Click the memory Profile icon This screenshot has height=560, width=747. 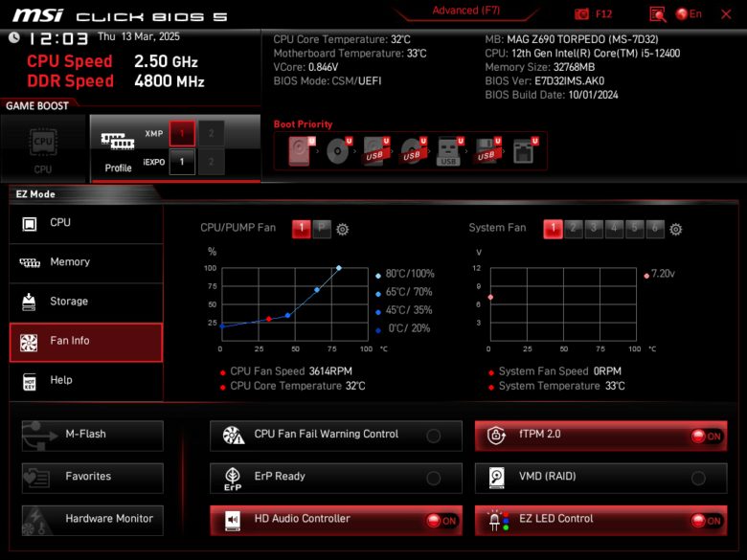[118, 142]
